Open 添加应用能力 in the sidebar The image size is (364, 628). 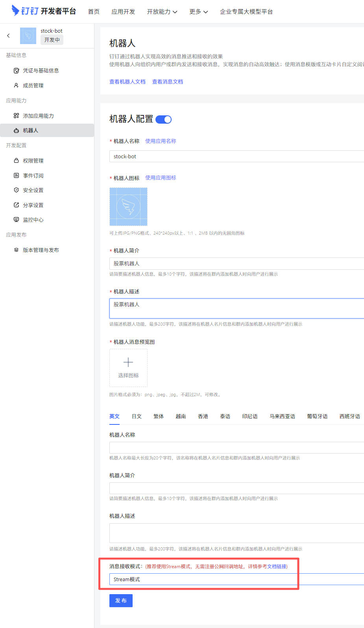coord(38,116)
